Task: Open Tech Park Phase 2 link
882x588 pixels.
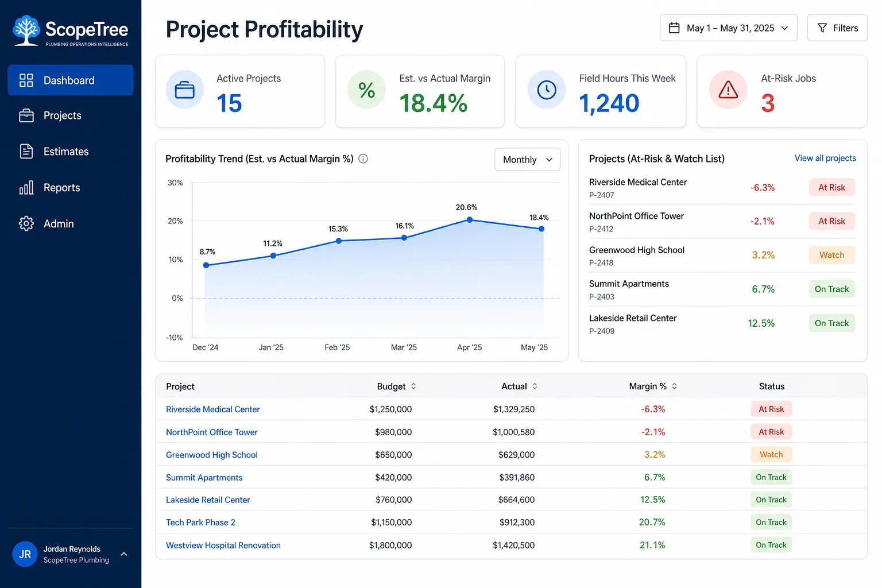Action: [x=200, y=523]
